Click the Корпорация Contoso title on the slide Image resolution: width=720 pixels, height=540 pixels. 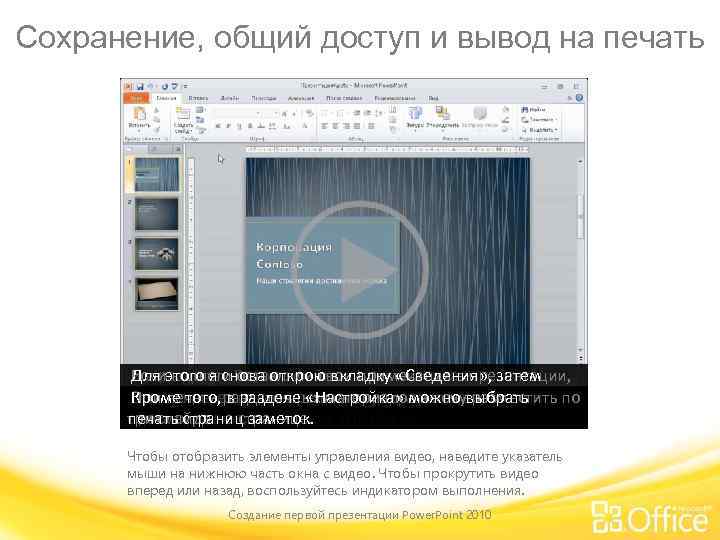tap(294, 255)
